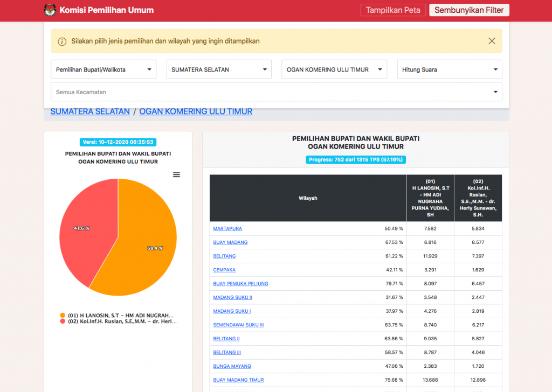The height and width of the screenshot is (392, 552).
Task: Go to SUMATERA SELATAN breadcrumb
Action: click(x=90, y=111)
